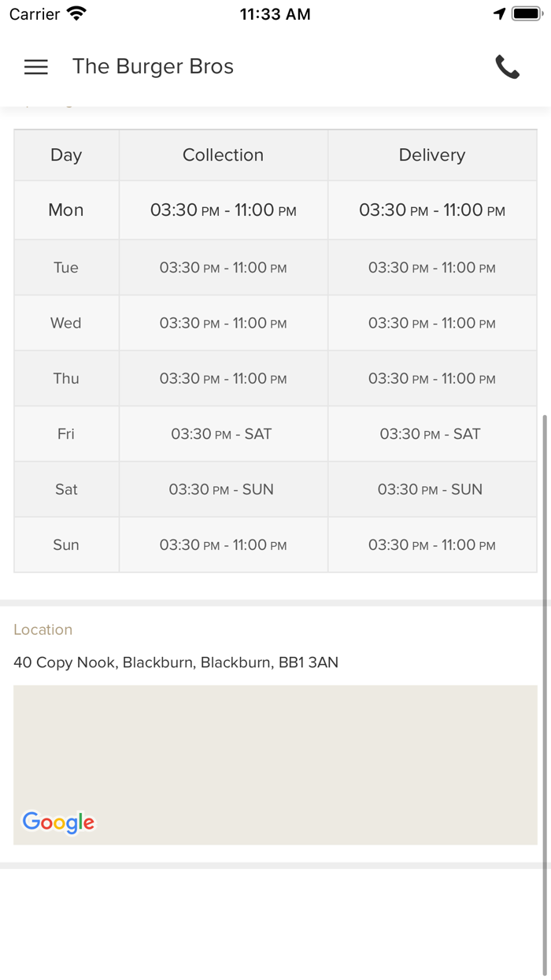Tap the Day column header
Screen dimensions: 551x980
[x=66, y=155]
